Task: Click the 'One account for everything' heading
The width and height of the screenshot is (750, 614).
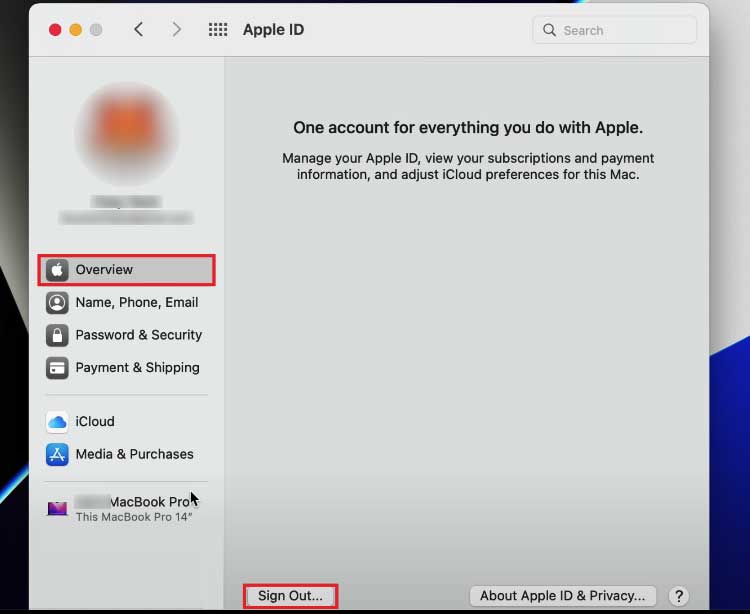Action: coord(468,128)
